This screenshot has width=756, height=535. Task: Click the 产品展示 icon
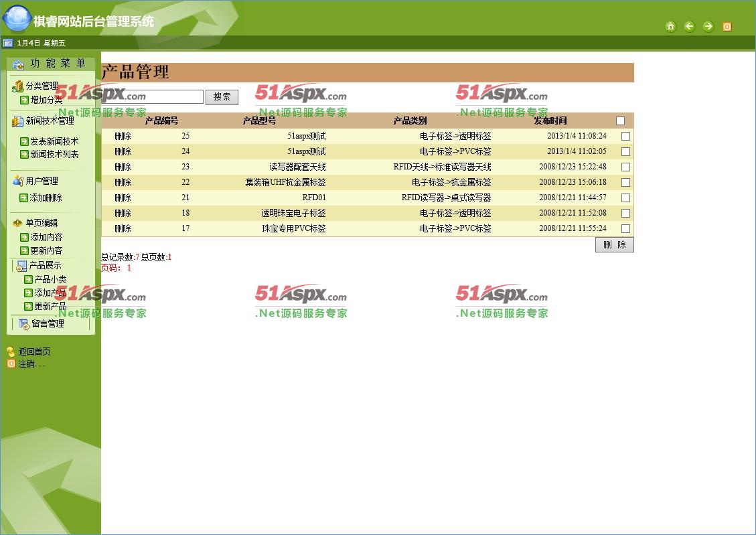[21, 266]
